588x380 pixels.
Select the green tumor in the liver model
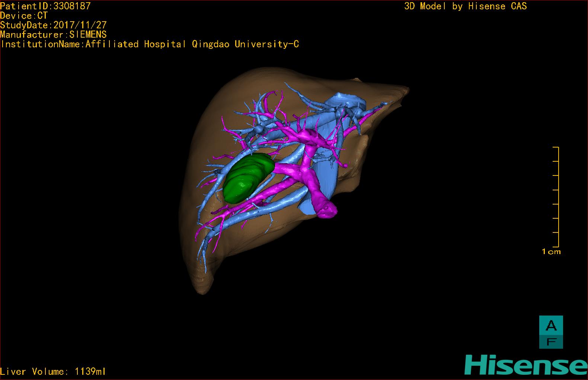coord(246,178)
